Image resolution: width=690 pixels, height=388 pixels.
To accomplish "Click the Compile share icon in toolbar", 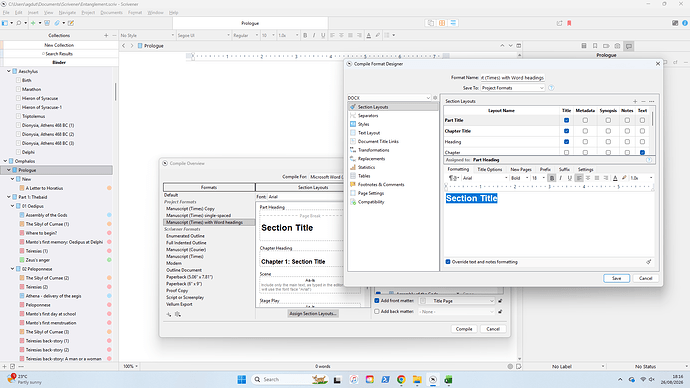I will pyautogui.click(x=559, y=23).
